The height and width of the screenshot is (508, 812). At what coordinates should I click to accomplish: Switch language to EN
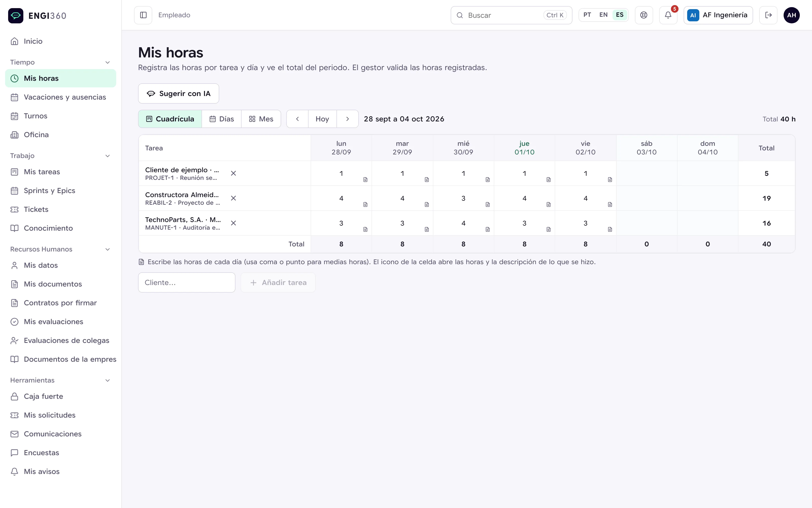603,15
